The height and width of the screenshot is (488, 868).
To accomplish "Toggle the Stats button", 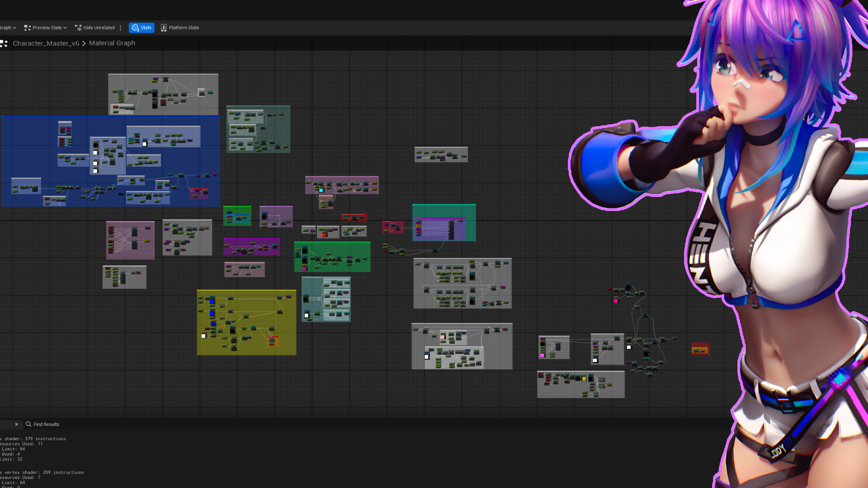I will pyautogui.click(x=142, y=28).
